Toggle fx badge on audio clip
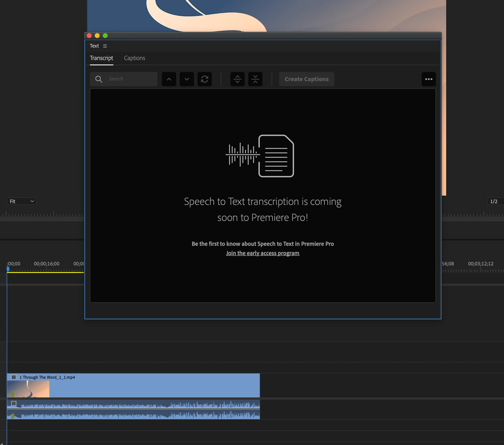This screenshot has height=445, width=504. tap(14, 403)
